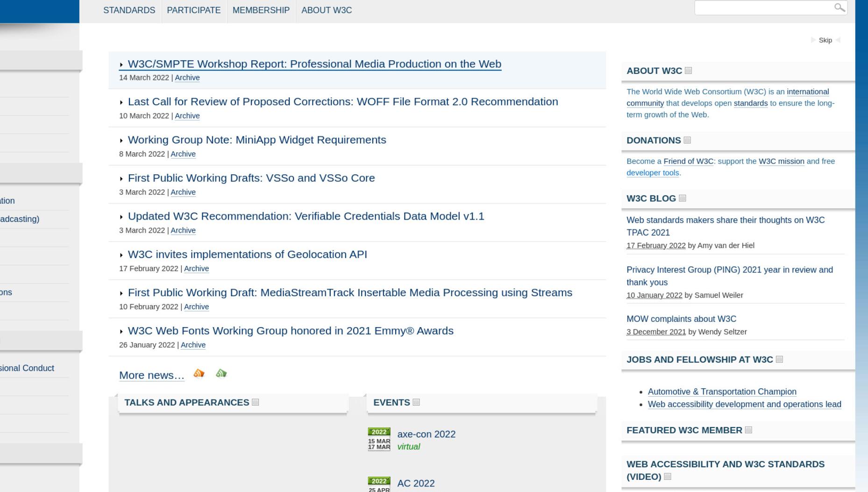Open Archive link for 10 March 2022
Image resolution: width=868 pixels, height=492 pixels.
(x=187, y=116)
